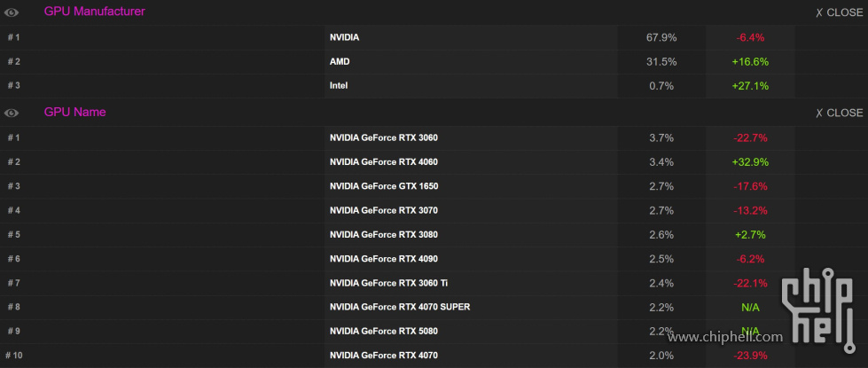Screen dimensions: 868x368
Task: Click AMD change value +16.6%
Action: point(750,62)
